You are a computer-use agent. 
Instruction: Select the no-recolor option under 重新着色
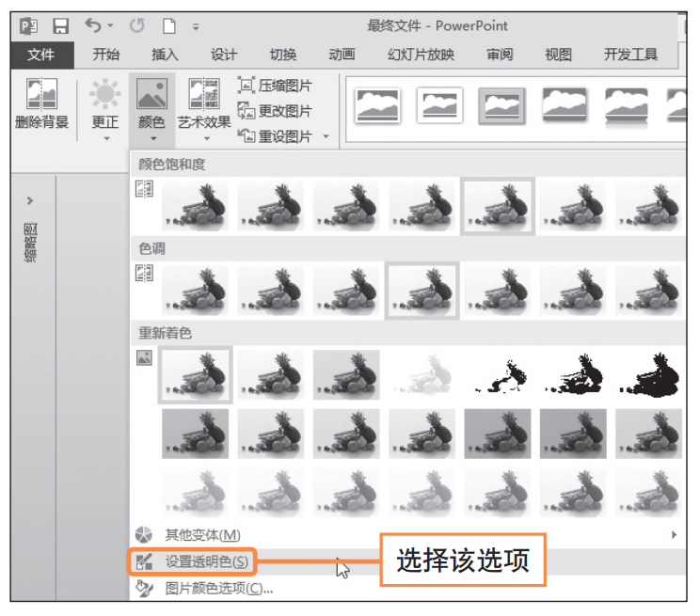195,375
